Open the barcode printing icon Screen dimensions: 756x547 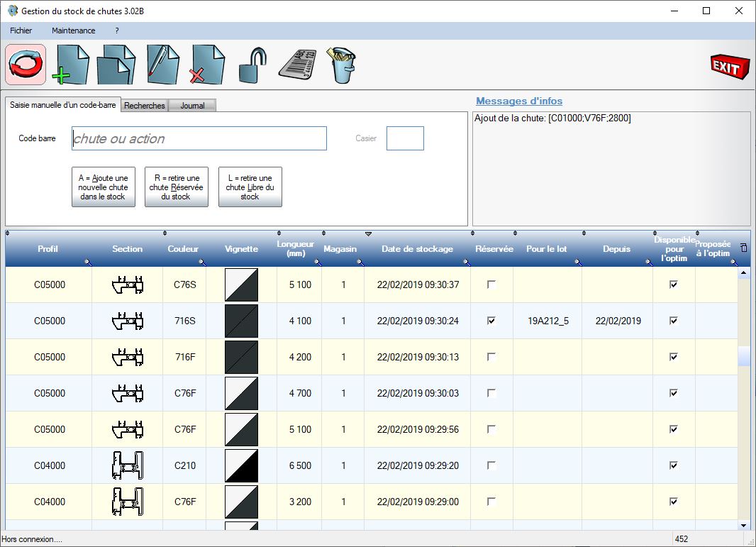[298, 65]
